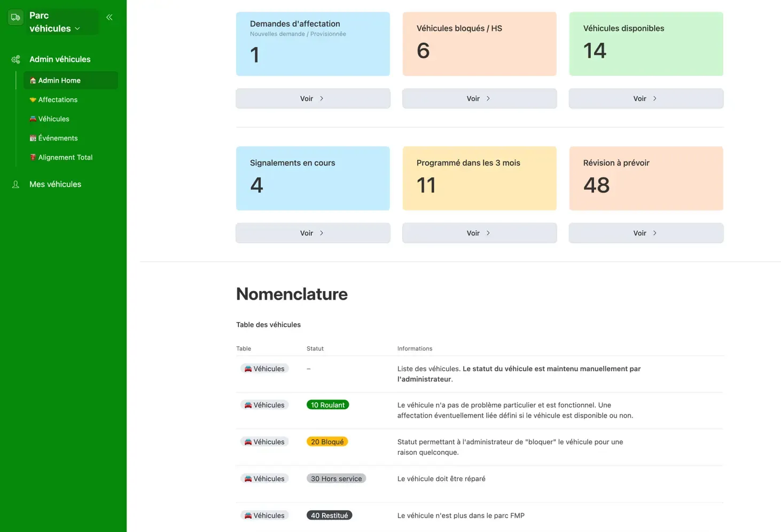
Task: Click the green 10 Roulant status badge
Action: point(328,405)
